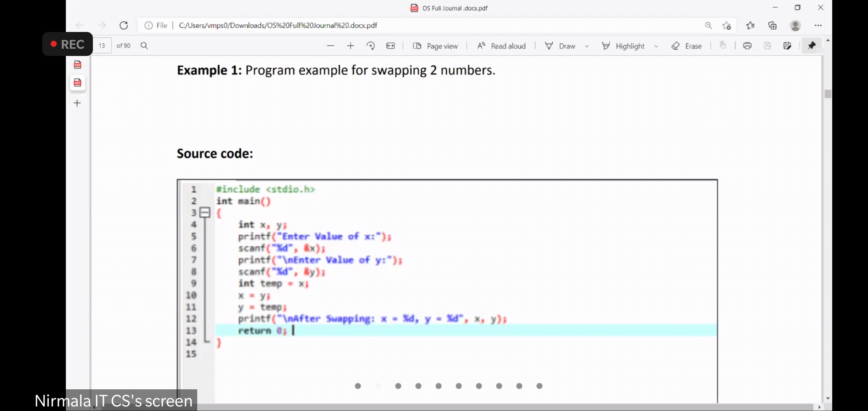Open the PDF search magnifier
This screenshot has width=868, height=411.
144,46
